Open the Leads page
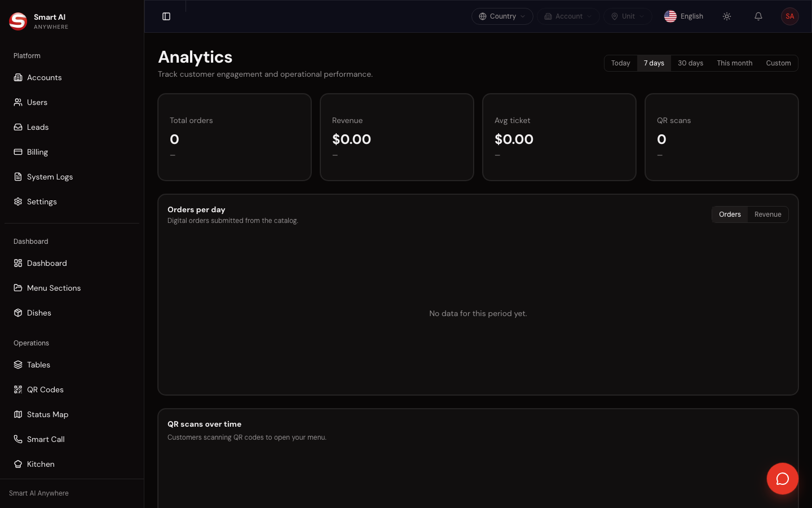Screen dimensions: 812x508 [x=72, y=127]
